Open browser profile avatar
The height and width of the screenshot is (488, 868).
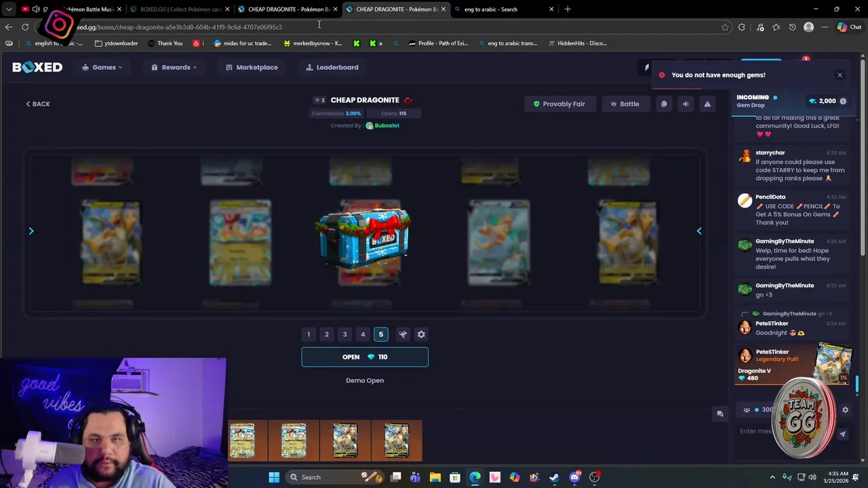point(808,27)
